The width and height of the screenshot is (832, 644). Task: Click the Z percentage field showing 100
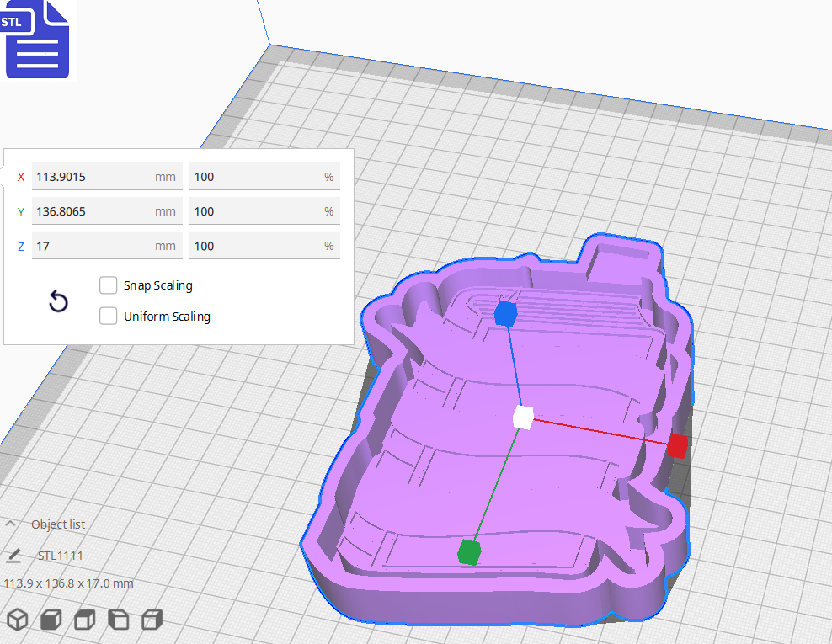tap(264, 245)
